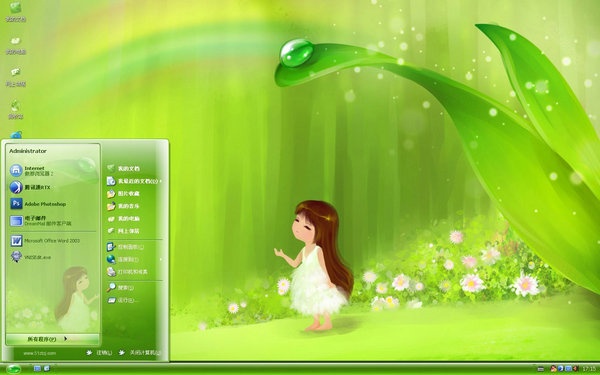Open the language bar keyboard icon in tray
Screen dimensions: 600x375
tap(540, 369)
